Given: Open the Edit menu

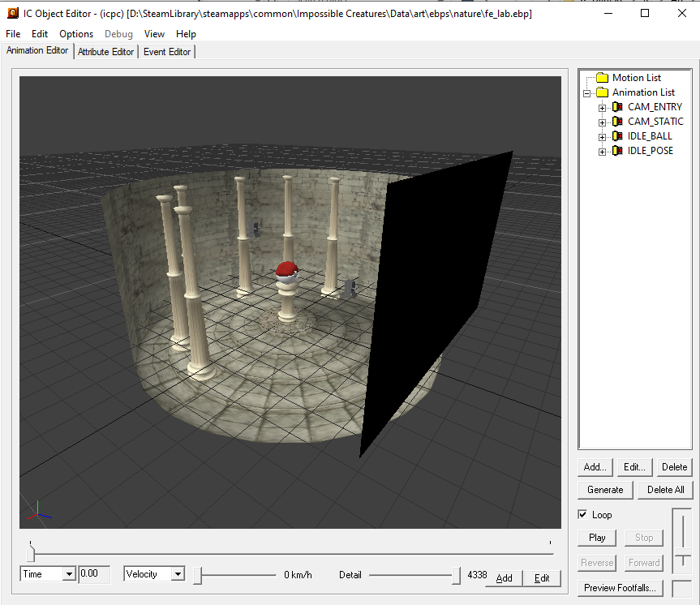Looking at the screenshot, I should pyautogui.click(x=39, y=34).
